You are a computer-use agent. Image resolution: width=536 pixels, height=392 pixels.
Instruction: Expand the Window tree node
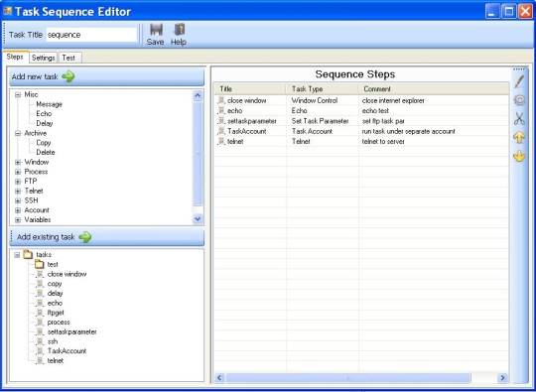tap(18, 162)
